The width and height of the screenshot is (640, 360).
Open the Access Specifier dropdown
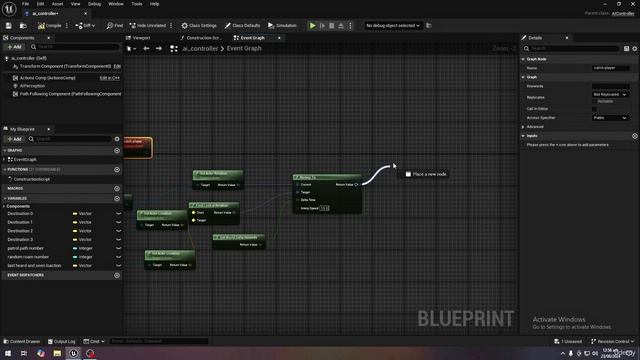coord(610,118)
